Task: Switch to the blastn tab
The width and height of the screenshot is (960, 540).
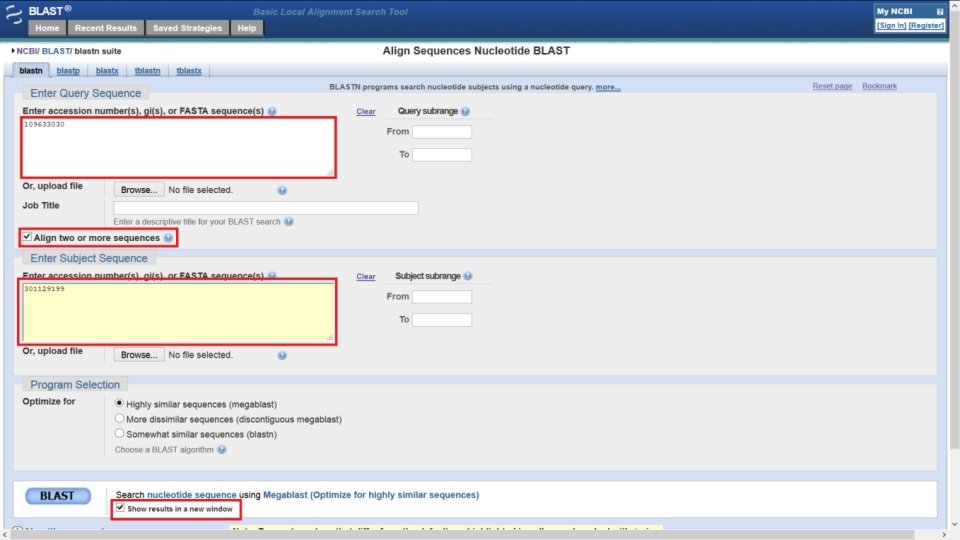Action: (x=31, y=71)
